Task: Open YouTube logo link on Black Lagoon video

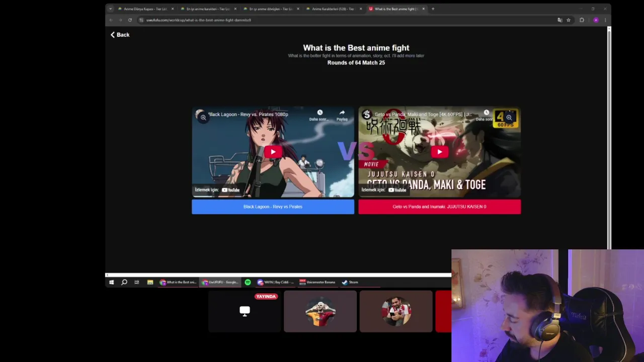Action: coord(231,190)
